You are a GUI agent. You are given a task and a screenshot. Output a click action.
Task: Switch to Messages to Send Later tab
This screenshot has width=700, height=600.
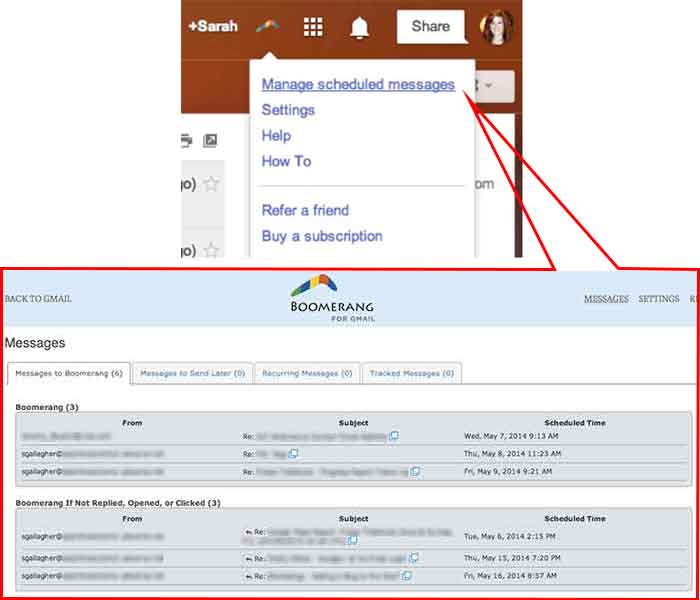[x=192, y=373]
